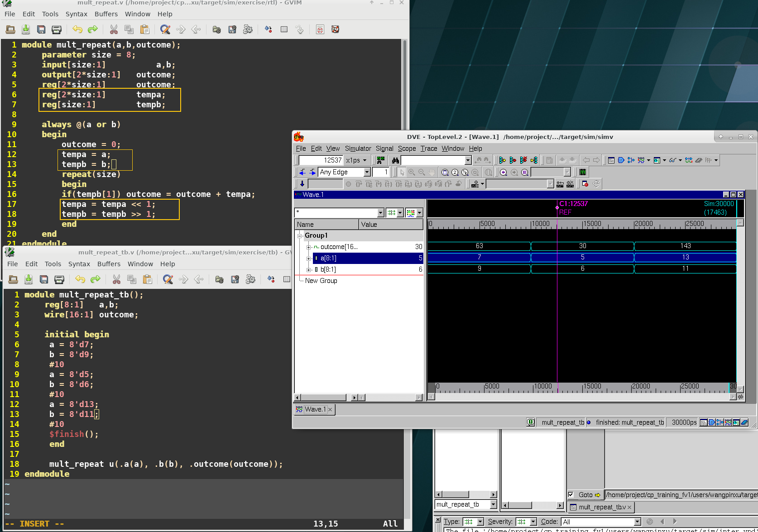
Task: Select the New Group row in the signal list
Action: point(321,281)
